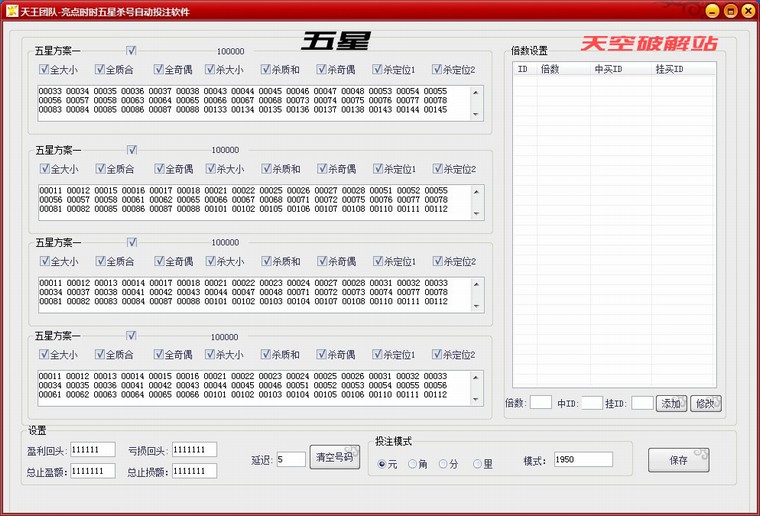Minimize the window using the orange title button
This screenshot has height=516, width=760.
click(712, 10)
